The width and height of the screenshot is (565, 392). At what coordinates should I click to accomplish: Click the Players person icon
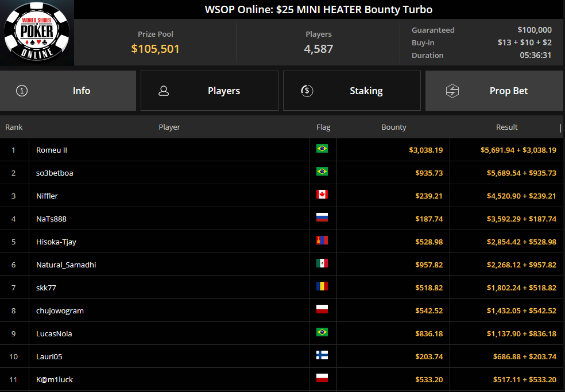tap(164, 91)
